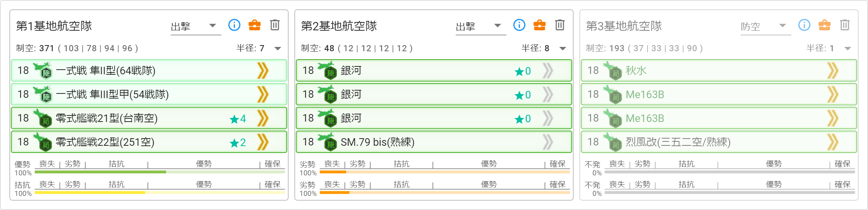The width and height of the screenshot is (868, 210).
Task: Click the grey proficiency chevron for SM.79 bis(熟練)
Action: coord(548,142)
